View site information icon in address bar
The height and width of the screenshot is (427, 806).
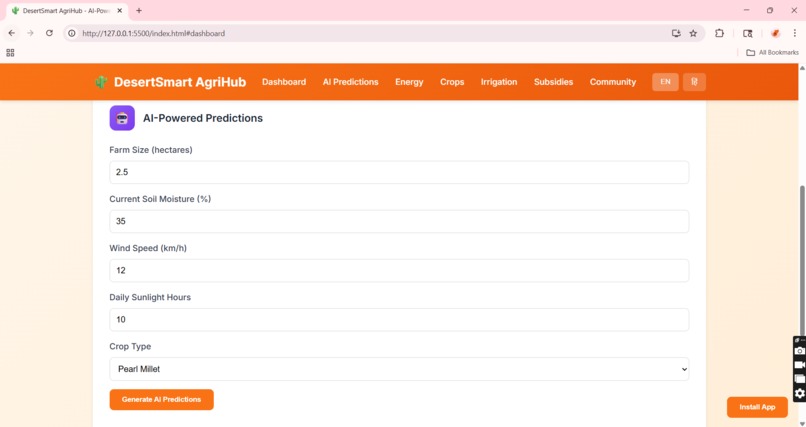(x=72, y=33)
